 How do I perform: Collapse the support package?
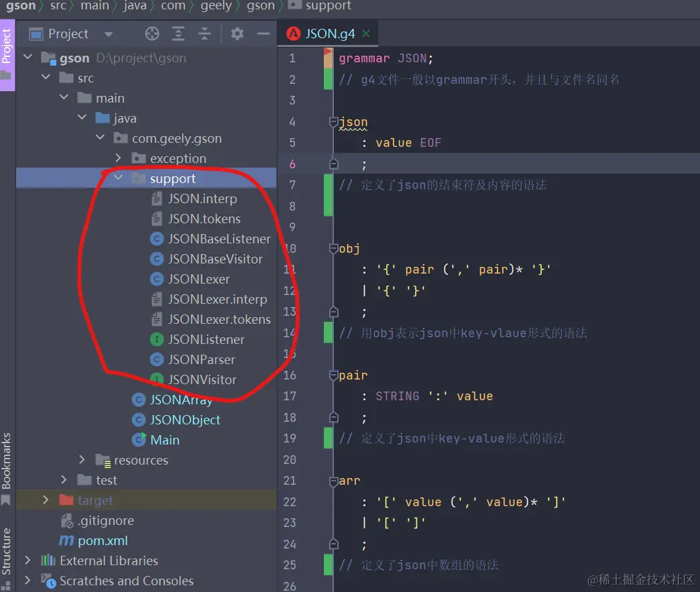pyautogui.click(x=118, y=178)
